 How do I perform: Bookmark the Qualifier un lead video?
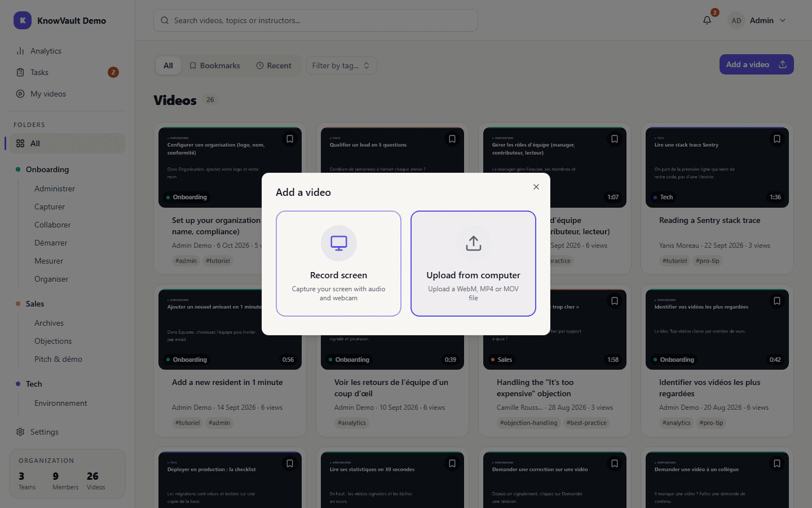pyautogui.click(x=452, y=139)
